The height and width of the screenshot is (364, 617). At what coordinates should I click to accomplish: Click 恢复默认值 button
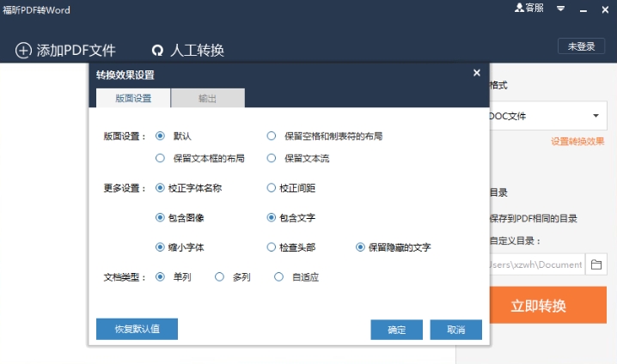[x=137, y=329]
